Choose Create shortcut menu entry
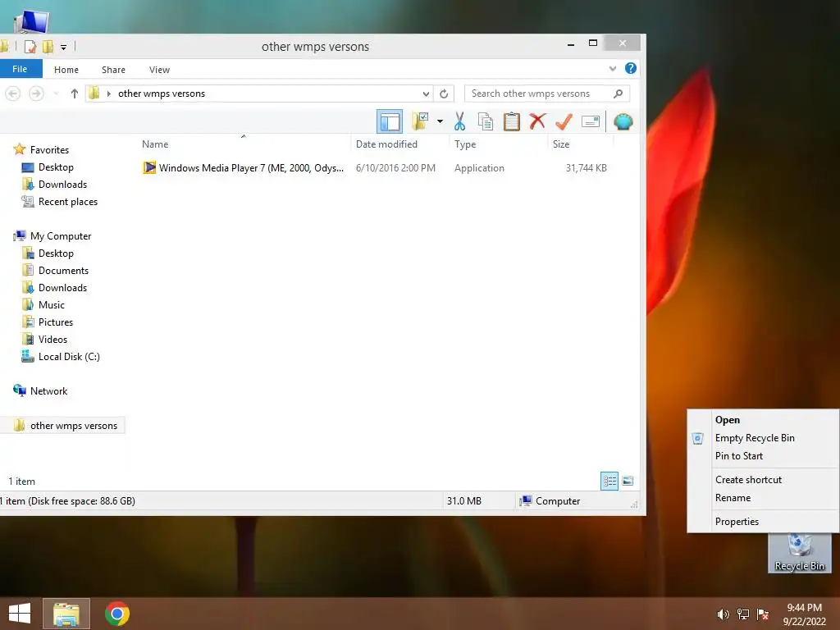Screen dimensions: 840x630 tap(763, 480)
